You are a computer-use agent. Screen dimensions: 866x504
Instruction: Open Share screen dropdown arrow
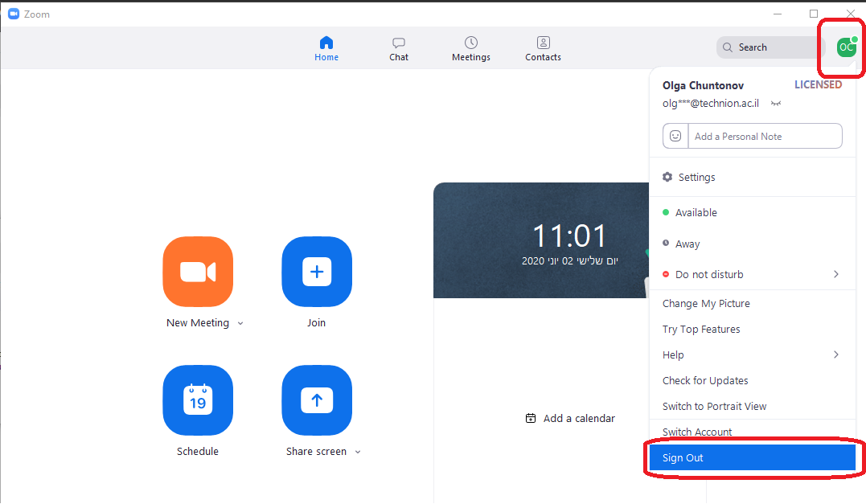358,452
